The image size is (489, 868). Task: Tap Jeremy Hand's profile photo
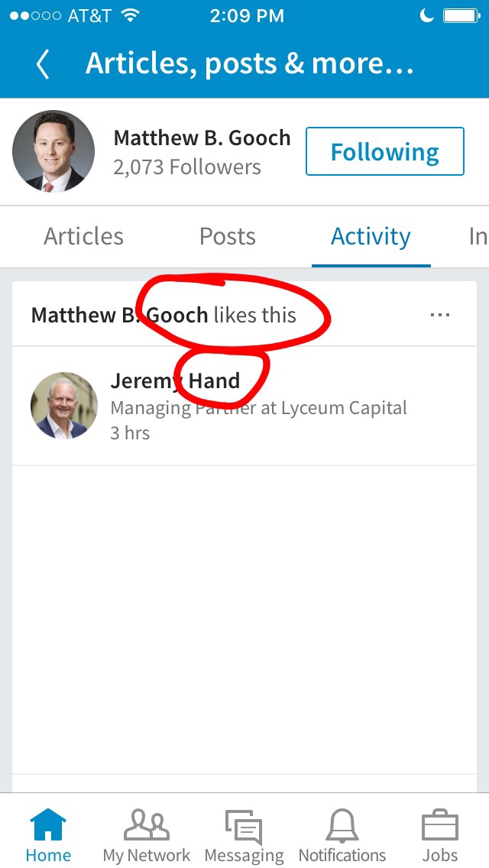coord(63,406)
